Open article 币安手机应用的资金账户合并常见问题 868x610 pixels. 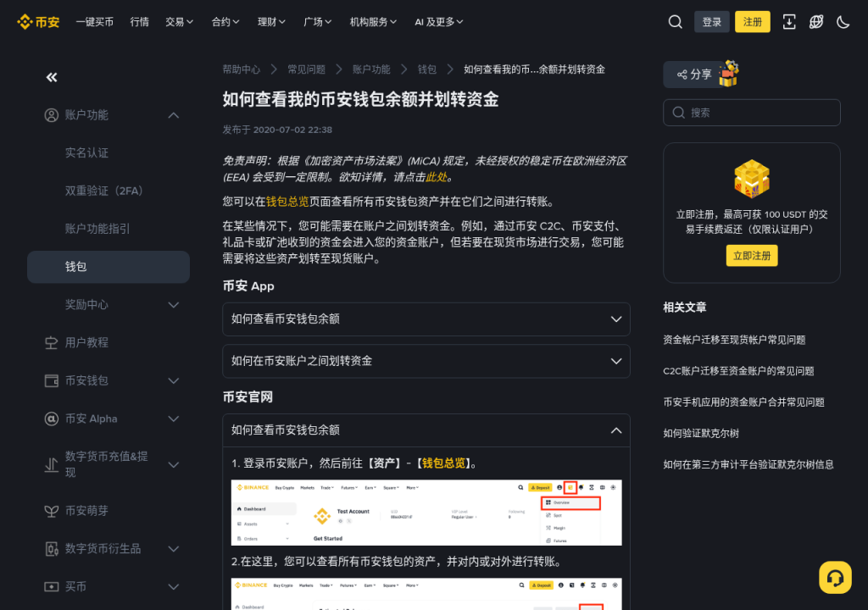(743, 402)
